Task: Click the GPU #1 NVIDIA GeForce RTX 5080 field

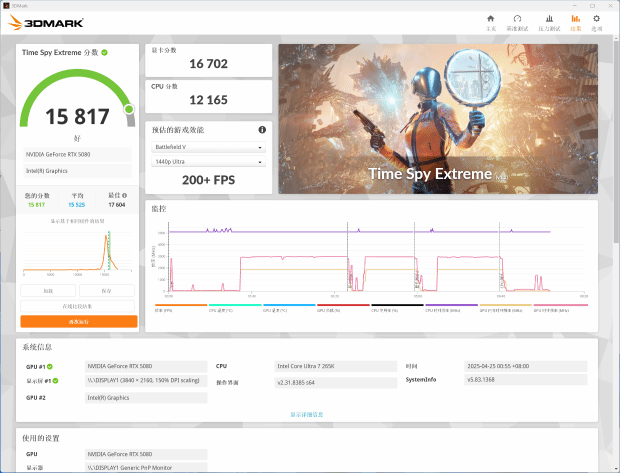Action: 146,366
